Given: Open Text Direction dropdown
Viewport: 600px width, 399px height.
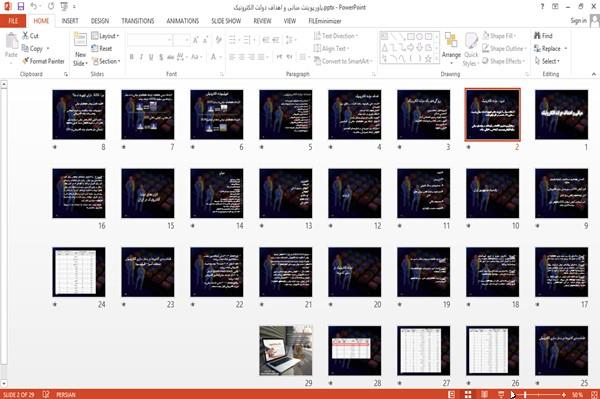Looking at the screenshot, I should coord(336,36).
